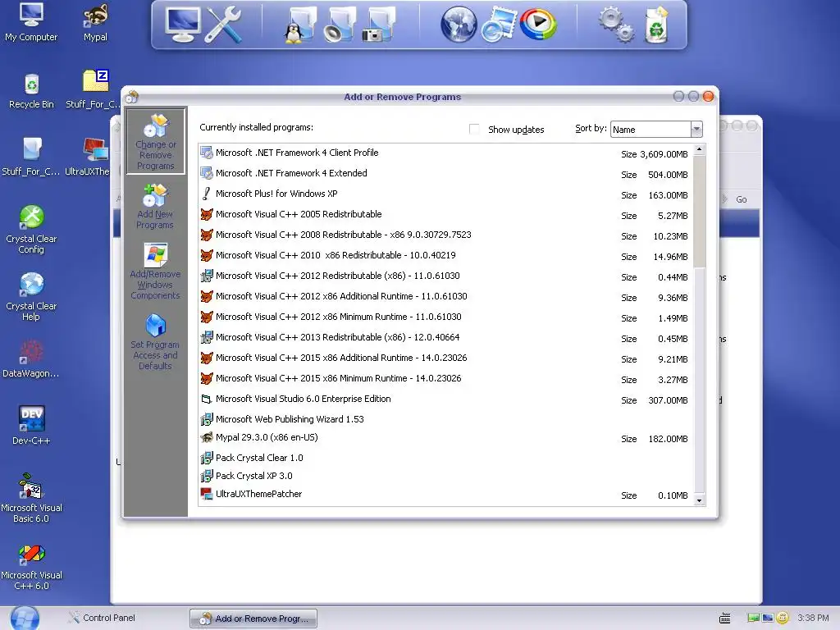Launch Microsoft Visual Basic 6.0 shortcut
The image size is (840, 630).
31,498
